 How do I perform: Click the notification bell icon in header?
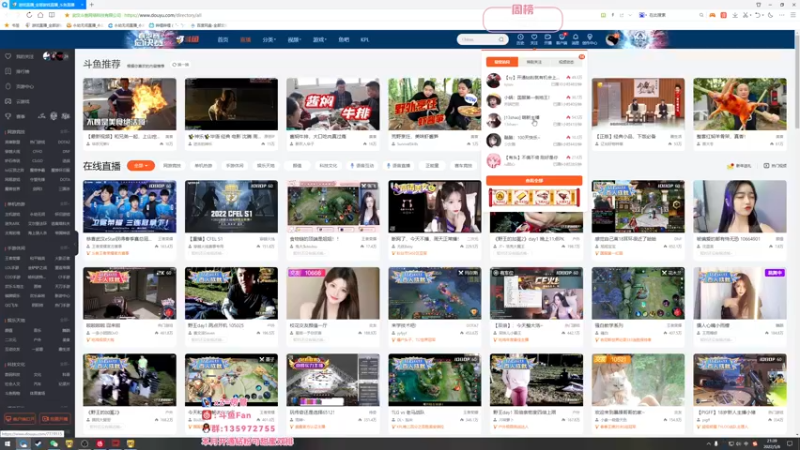click(576, 37)
